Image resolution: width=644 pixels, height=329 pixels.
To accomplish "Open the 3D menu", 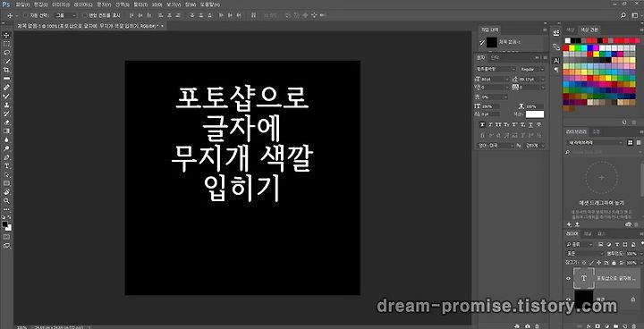I will 157,5.
